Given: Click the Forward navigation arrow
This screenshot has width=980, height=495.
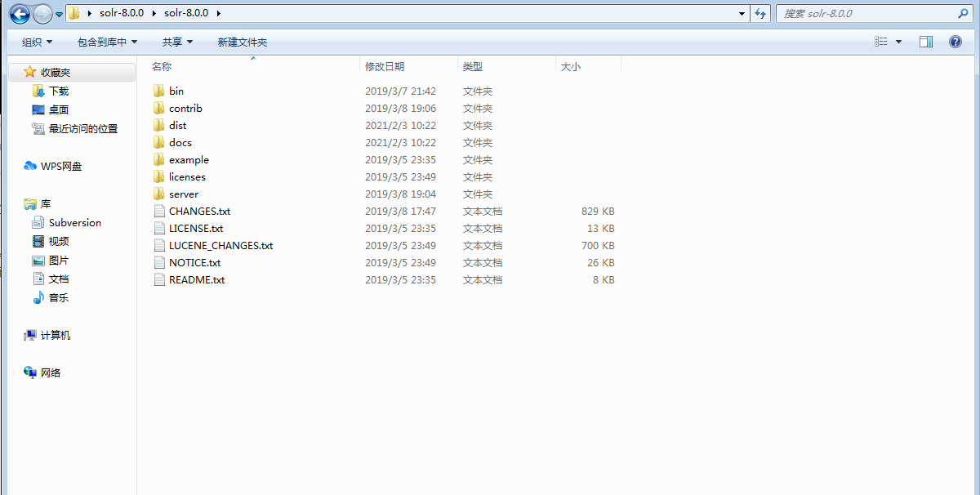Looking at the screenshot, I should [42, 14].
